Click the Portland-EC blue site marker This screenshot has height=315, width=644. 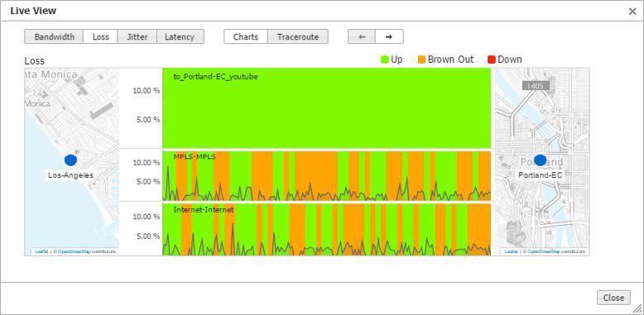click(540, 160)
